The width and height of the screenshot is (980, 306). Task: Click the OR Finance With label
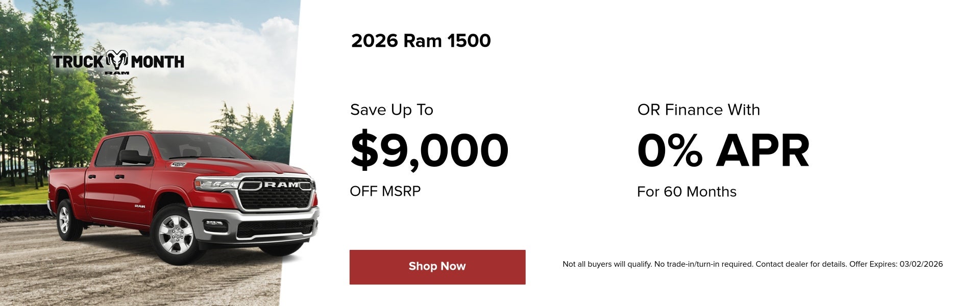tap(698, 110)
